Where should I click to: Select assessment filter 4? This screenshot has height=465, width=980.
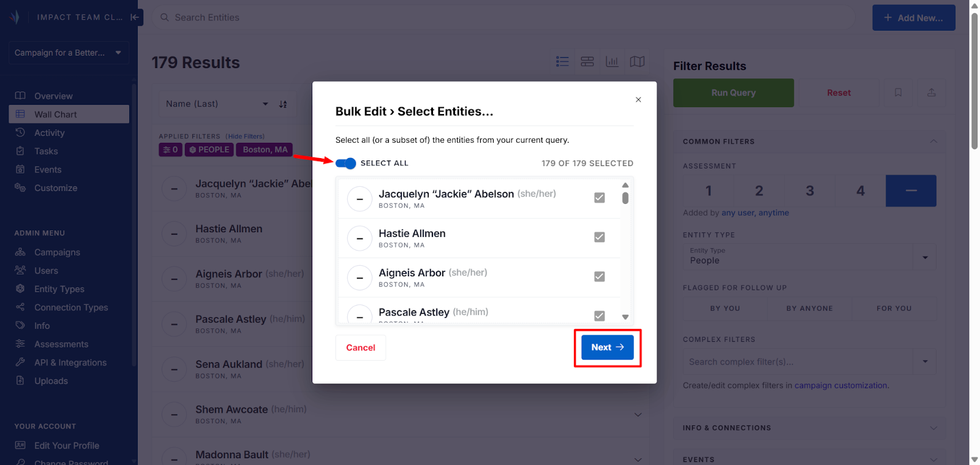point(861,191)
